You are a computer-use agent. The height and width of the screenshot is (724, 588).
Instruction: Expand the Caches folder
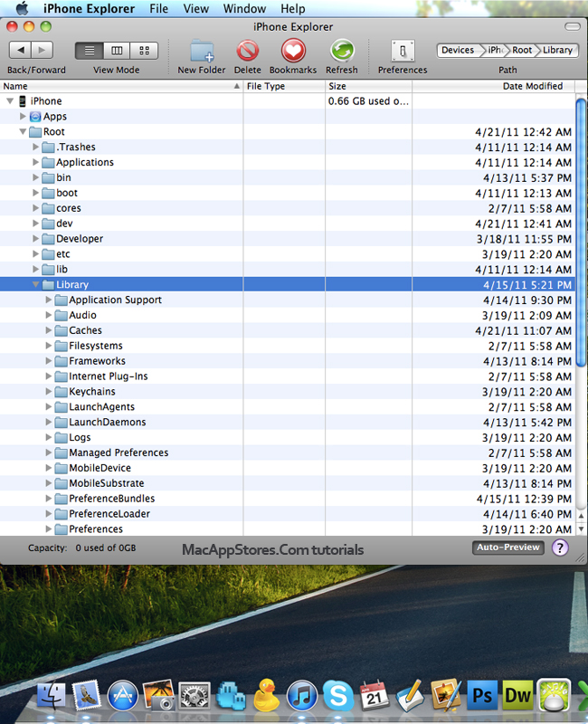[x=49, y=330]
